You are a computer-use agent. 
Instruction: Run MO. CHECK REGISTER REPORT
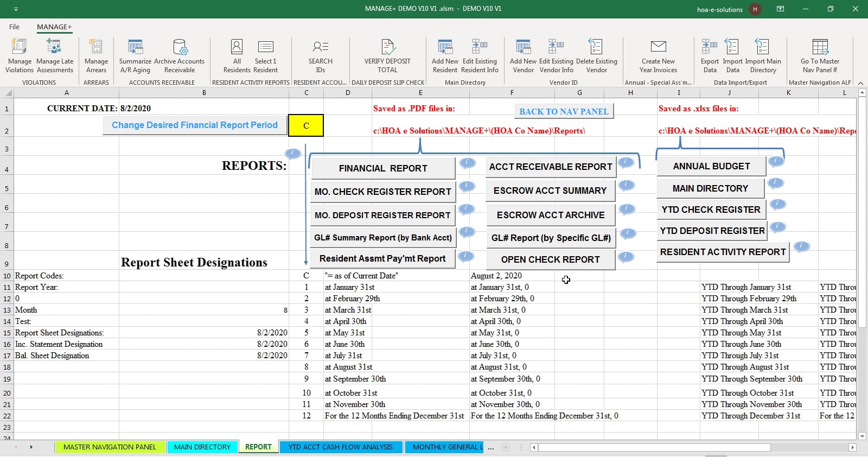click(x=383, y=192)
